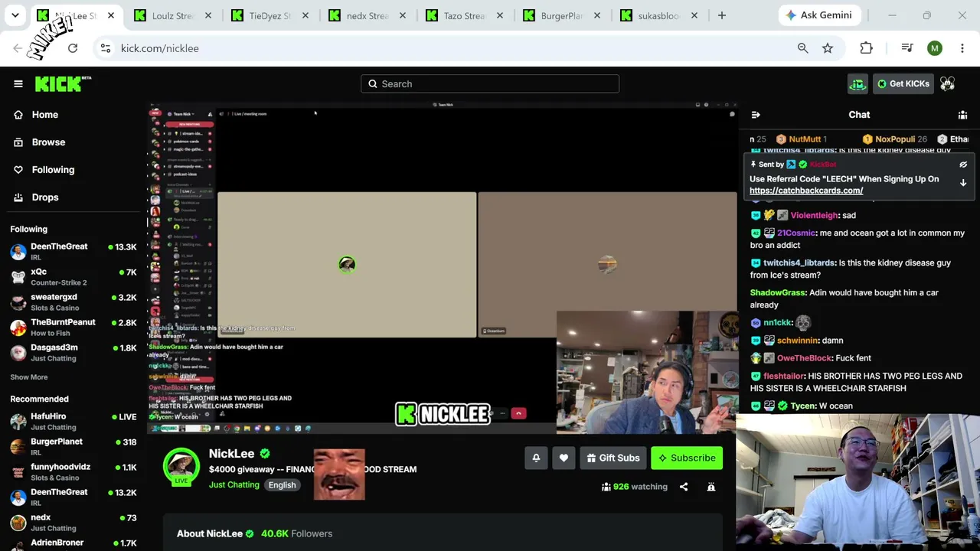Click the Ask Gemini button
The width and height of the screenshot is (980, 551).
pyautogui.click(x=821, y=15)
